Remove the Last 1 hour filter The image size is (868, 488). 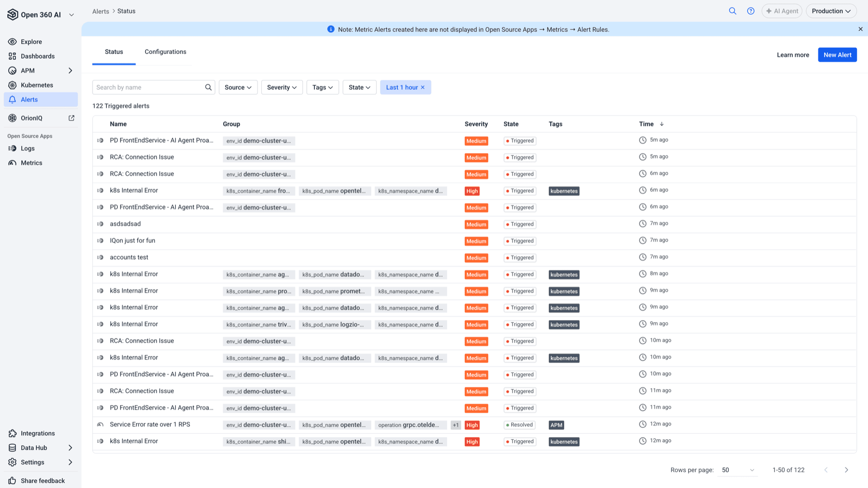click(x=423, y=87)
